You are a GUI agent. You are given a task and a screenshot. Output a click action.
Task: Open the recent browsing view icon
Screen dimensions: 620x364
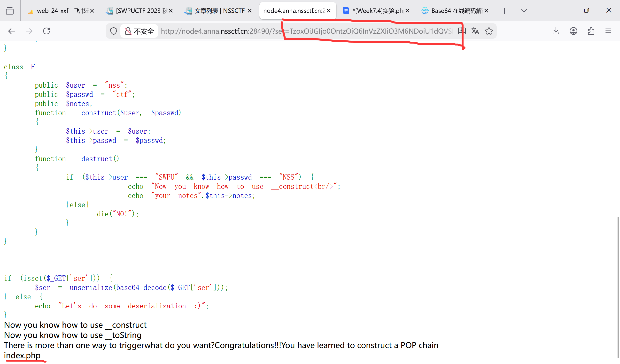(10, 11)
